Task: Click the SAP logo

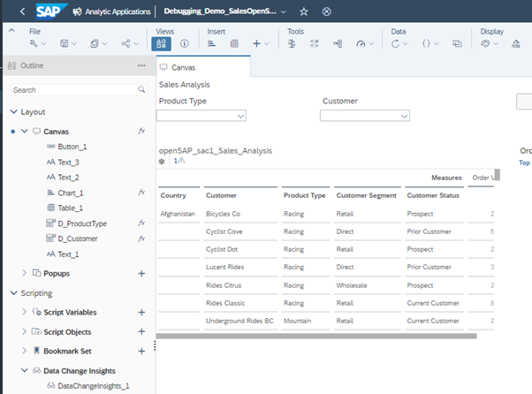Action: coord(51,11)
